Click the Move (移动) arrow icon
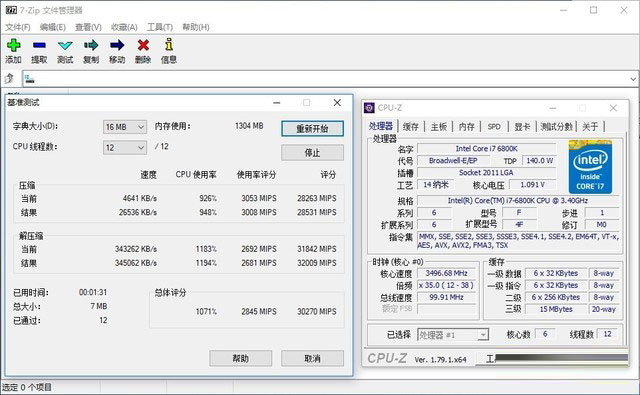The width and height of the screenshot is (640, 395). (117, 45)
